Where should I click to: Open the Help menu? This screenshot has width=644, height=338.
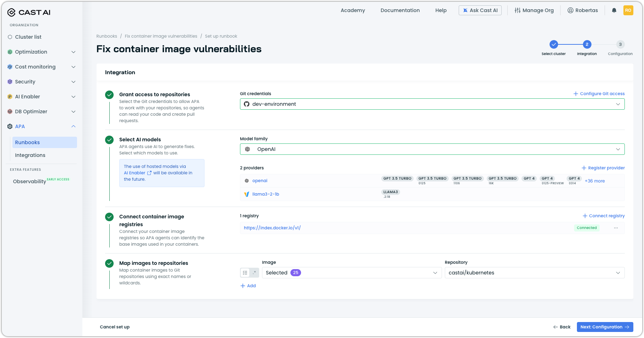(441, 10)
